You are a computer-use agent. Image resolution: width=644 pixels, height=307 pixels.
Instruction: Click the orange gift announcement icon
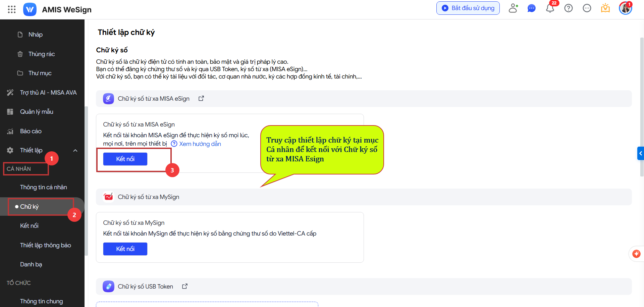coord(605,8)
